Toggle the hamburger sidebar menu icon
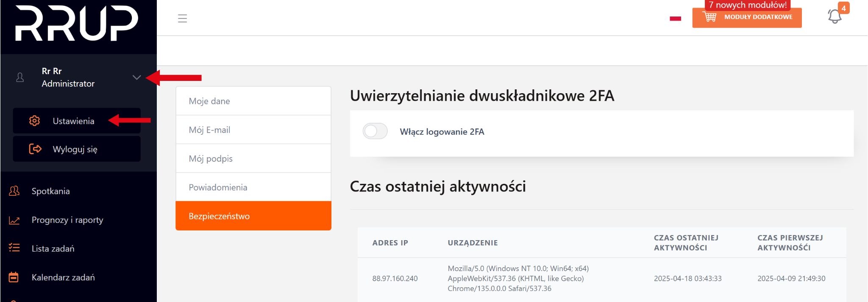Screen dimensions: 868x302 pyautogui.click(x=182, y=19)
